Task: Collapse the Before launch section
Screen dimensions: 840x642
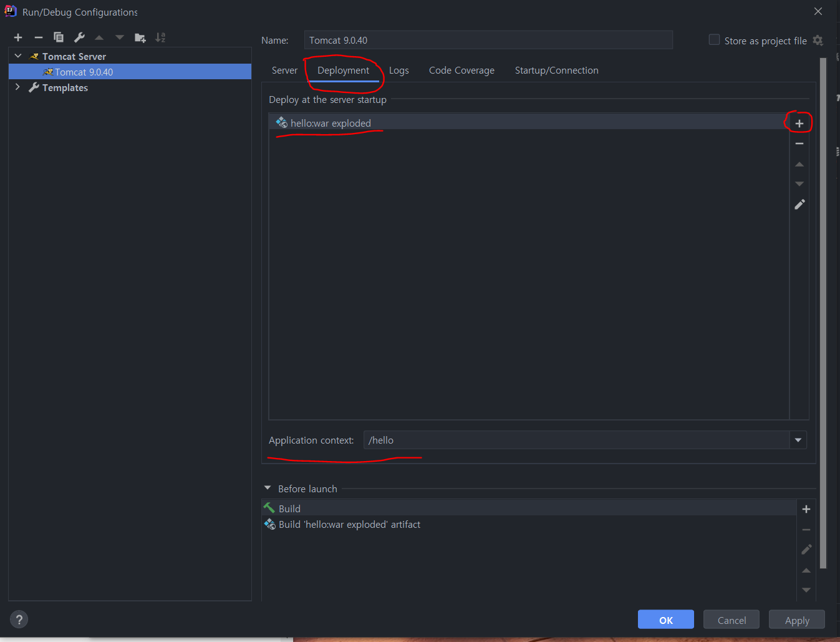Action: pos(268,488)
